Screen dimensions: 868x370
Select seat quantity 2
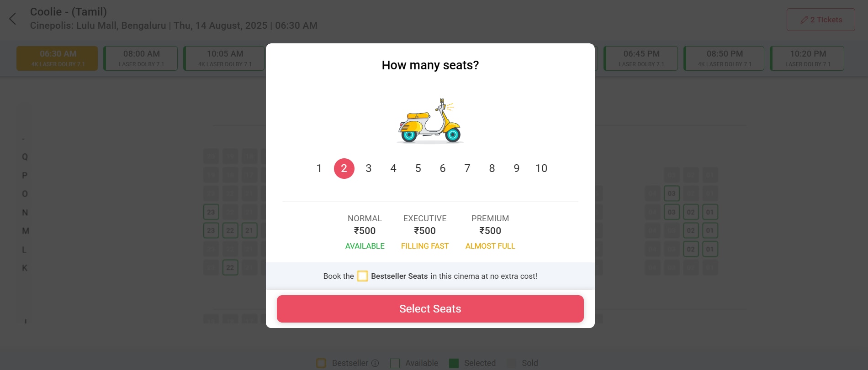click(x=344, y=168)
